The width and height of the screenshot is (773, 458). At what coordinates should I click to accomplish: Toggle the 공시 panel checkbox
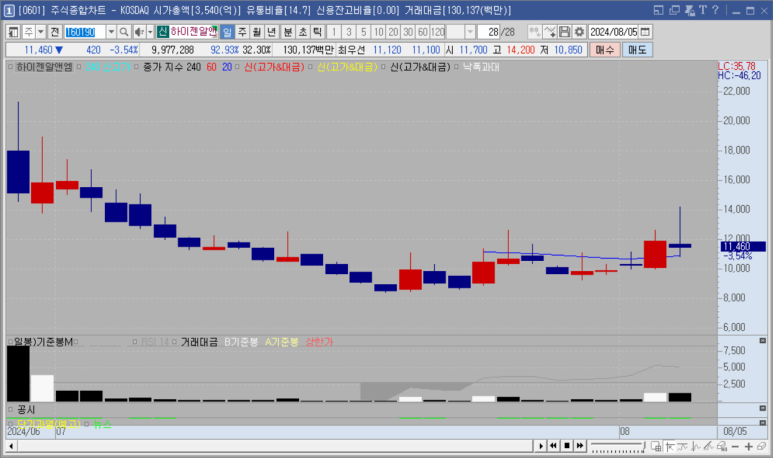(10, 409)
